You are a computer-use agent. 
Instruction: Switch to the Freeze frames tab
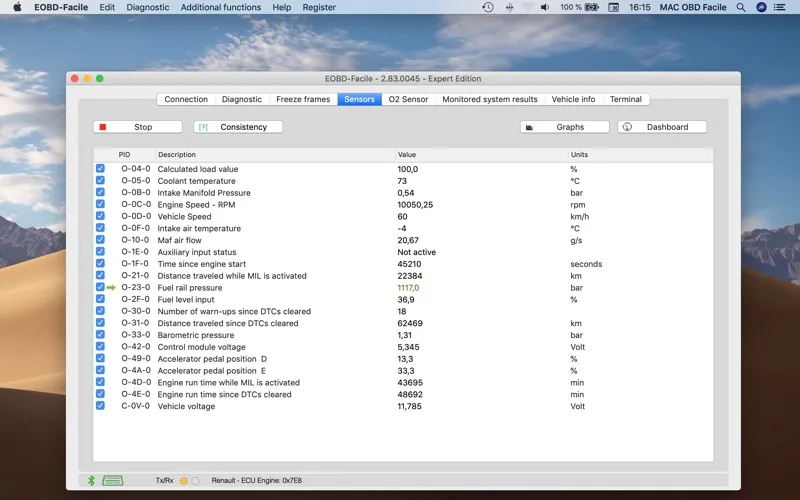click(x=303, y=99)
